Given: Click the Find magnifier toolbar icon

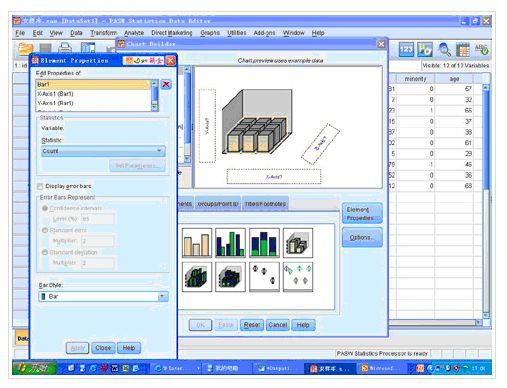Looking at the screenshot, I should (x=444, y=50).
